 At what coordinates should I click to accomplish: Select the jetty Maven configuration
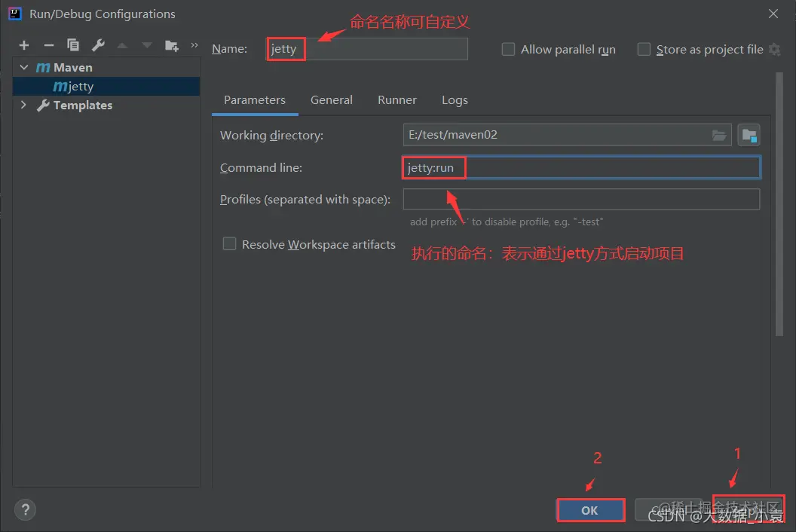pos(106,87)
